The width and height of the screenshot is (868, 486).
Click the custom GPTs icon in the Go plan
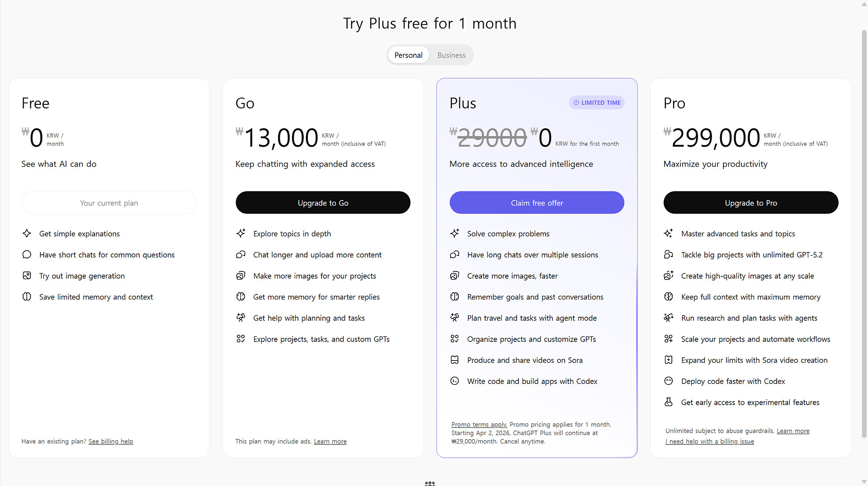[x=241, y=339]
